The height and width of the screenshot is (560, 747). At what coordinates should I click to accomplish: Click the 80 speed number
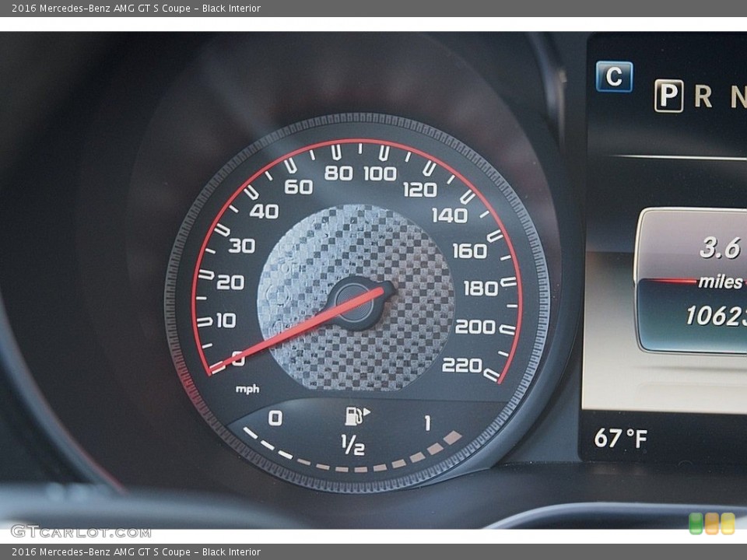pyautogui.click(x=338, y=173)
